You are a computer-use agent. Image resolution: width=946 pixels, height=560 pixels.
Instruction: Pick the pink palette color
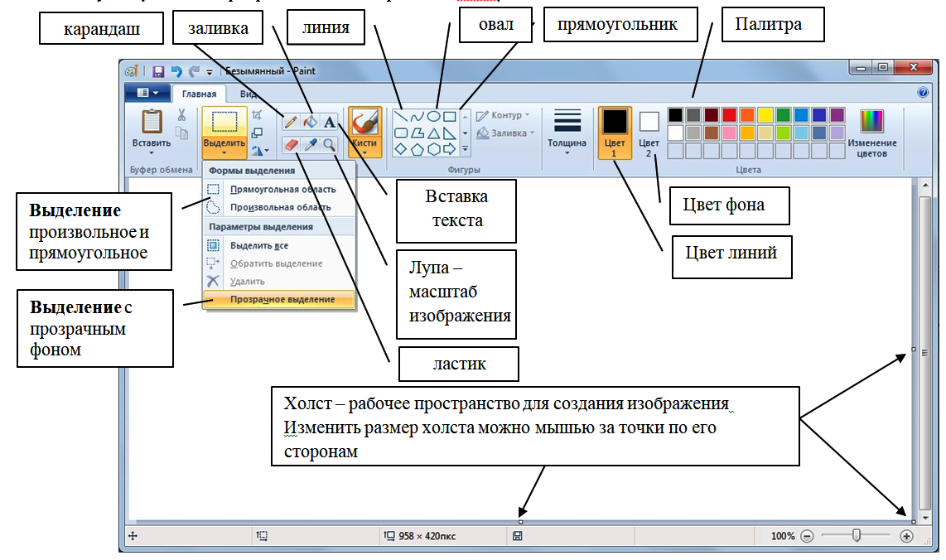730,133
